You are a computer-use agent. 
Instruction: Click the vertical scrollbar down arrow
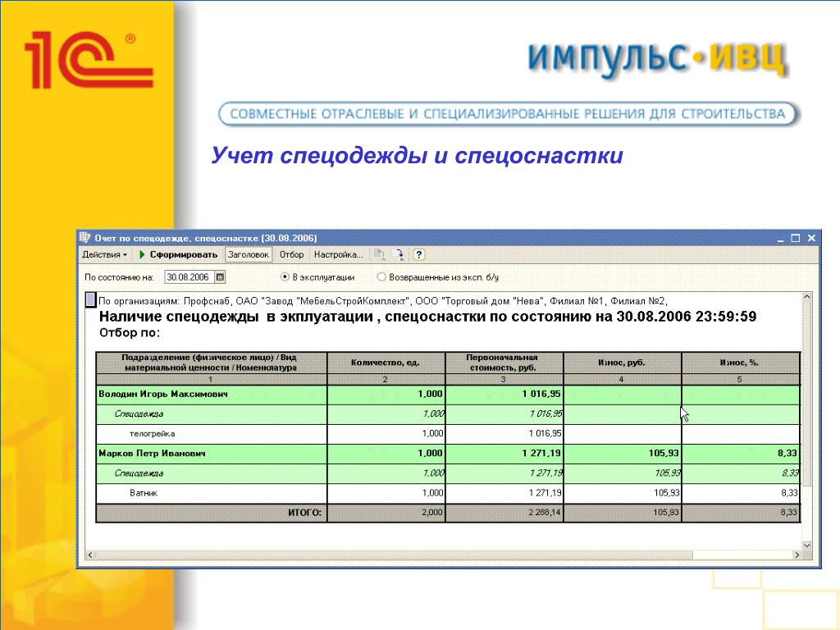pyautogui.click(x=807, y=546)
